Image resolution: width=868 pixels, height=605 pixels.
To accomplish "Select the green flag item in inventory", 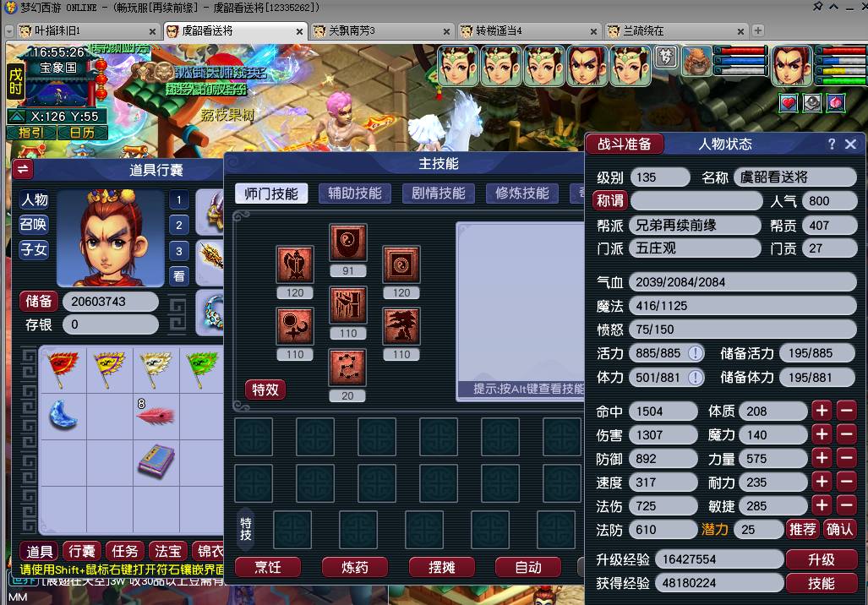I will pyautogui.click(x=201, y=368).
